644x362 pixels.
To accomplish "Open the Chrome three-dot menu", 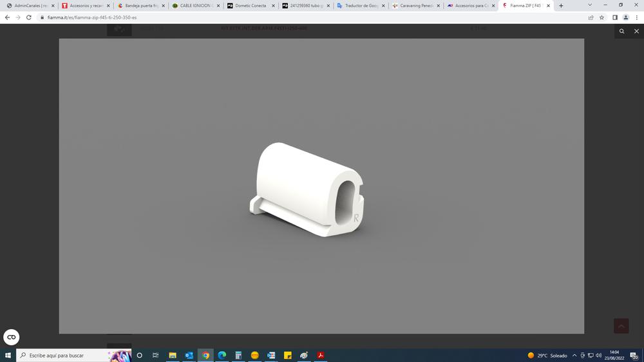I will pyautogui.click(x=636, y=17).
